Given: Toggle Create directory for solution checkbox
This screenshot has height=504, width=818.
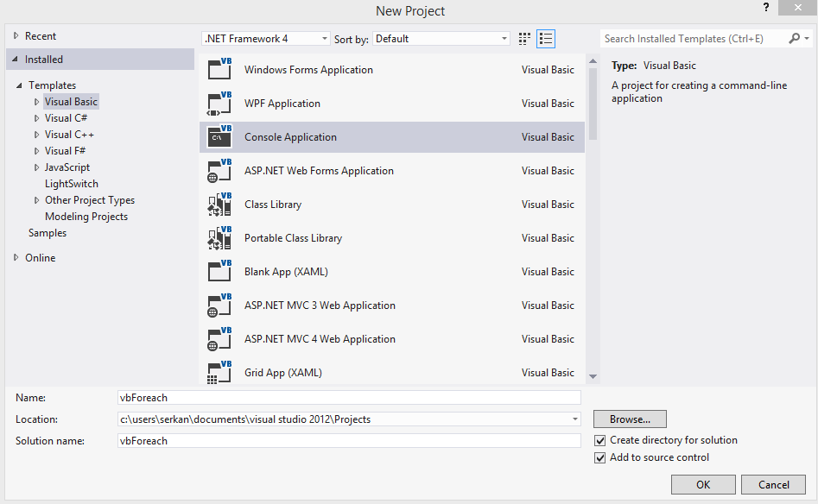Looking at the screenshot, I should coord(600,440).
